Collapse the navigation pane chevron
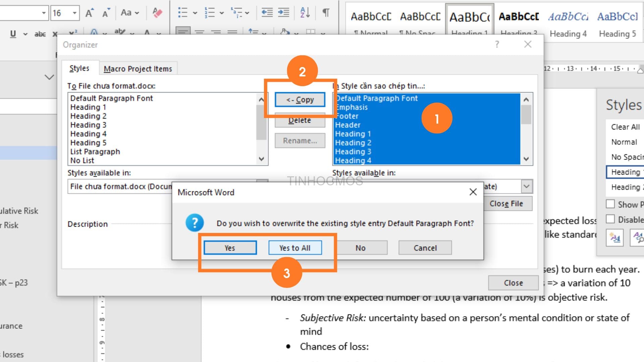 [49, 77]
